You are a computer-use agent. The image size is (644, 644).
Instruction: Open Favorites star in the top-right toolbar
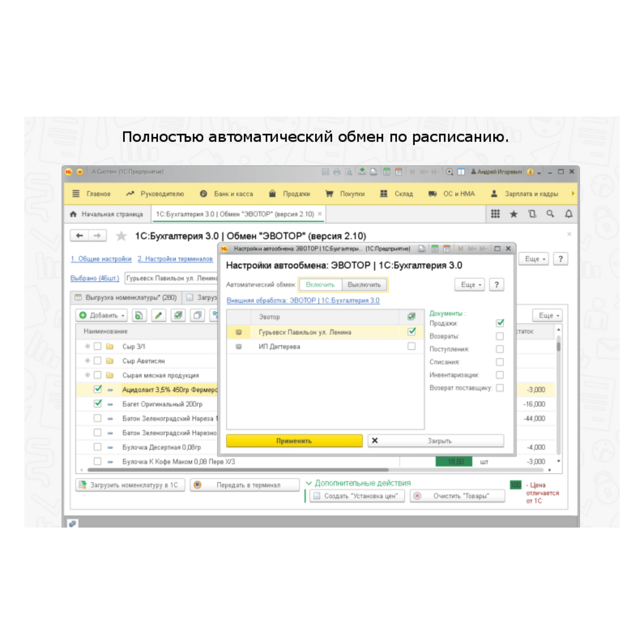click(514, 214)
